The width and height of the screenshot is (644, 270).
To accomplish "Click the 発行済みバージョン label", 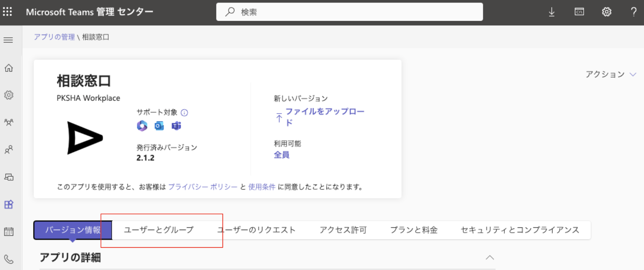I will point(167,147).
